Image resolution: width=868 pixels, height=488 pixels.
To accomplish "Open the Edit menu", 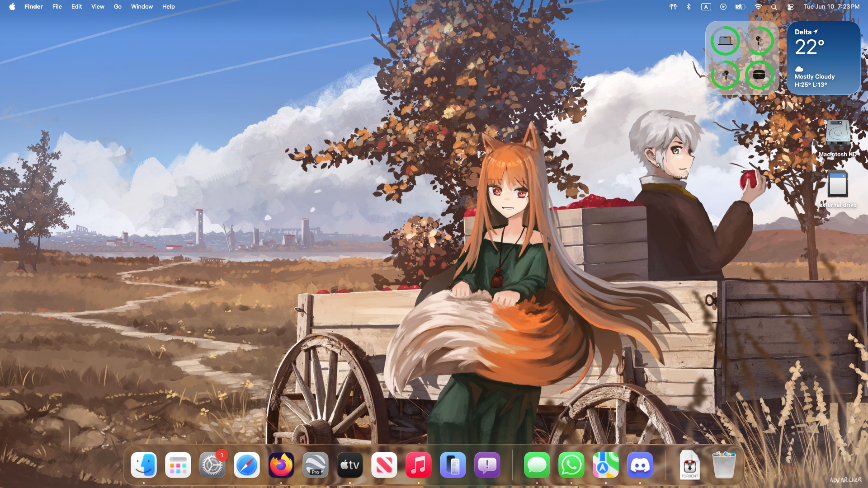I will pos(76,7).
